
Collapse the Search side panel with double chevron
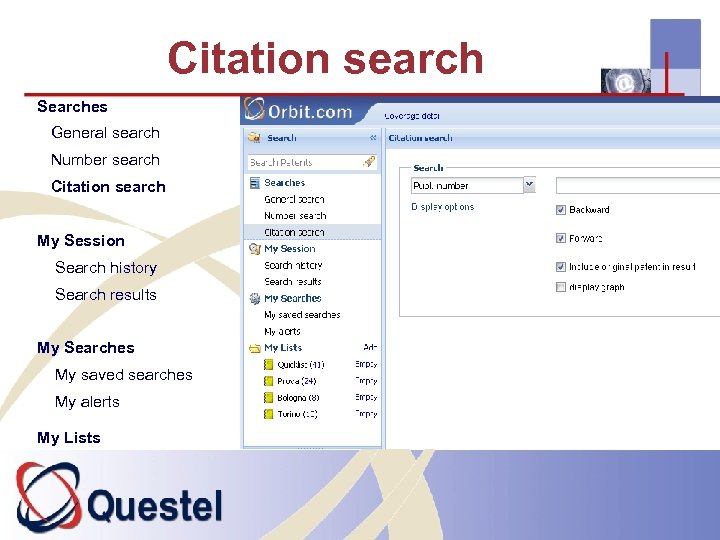coord(373,137)
